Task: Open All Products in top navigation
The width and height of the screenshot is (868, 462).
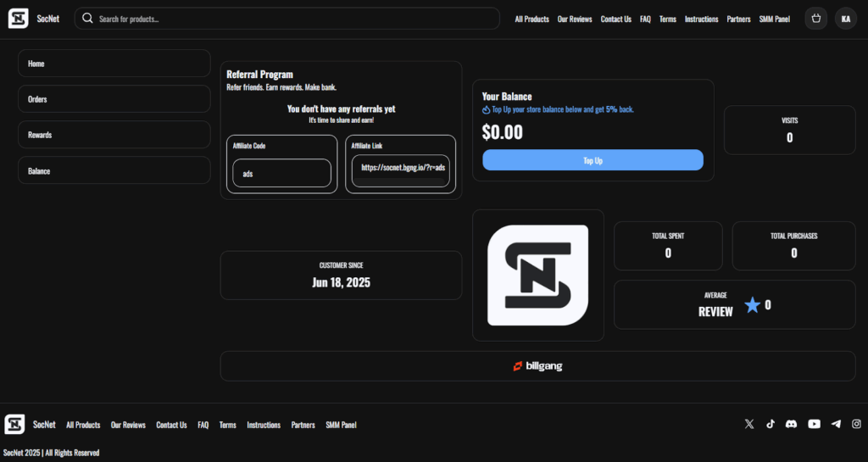Action: pos(531,19)
